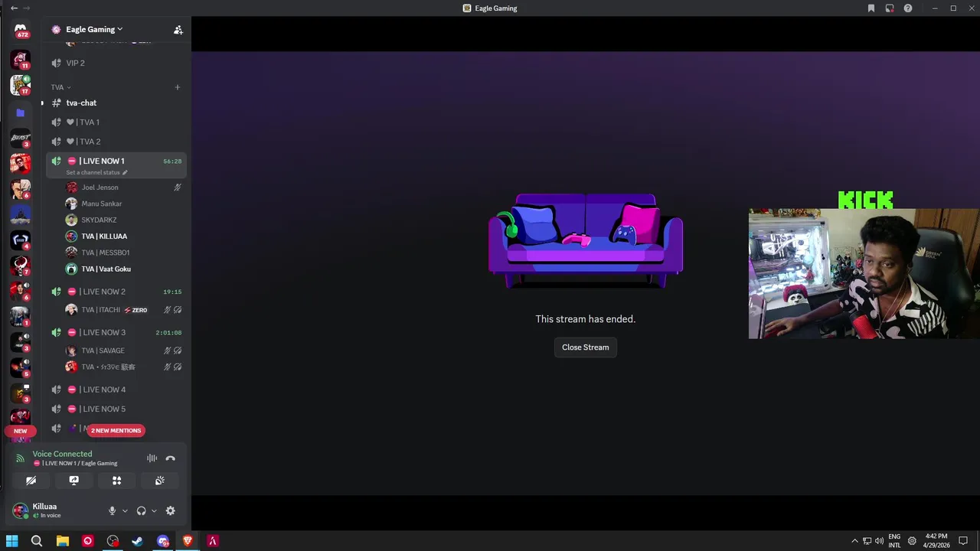
Task: Switch ENG INTL input language
Action: 894,541
